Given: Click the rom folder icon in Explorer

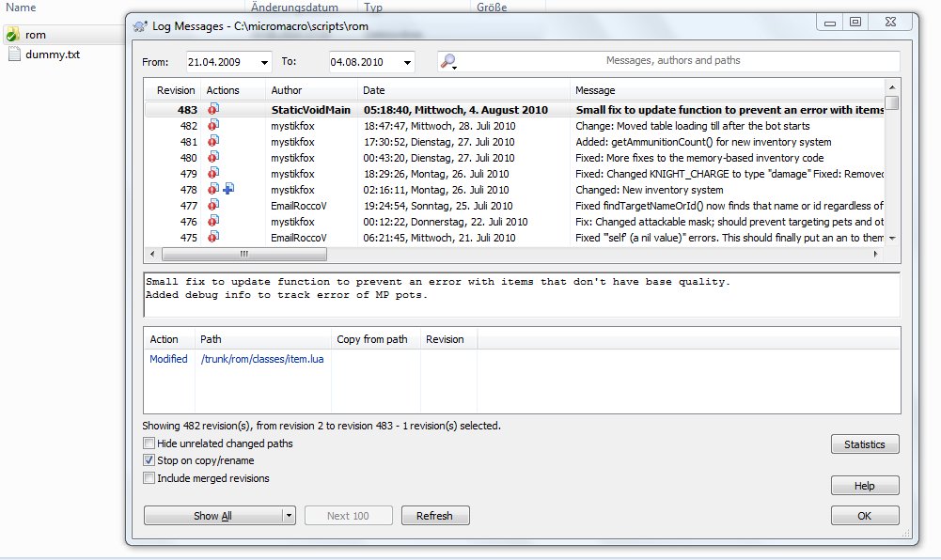Looking at the screenshot, I should coord(12,35).
